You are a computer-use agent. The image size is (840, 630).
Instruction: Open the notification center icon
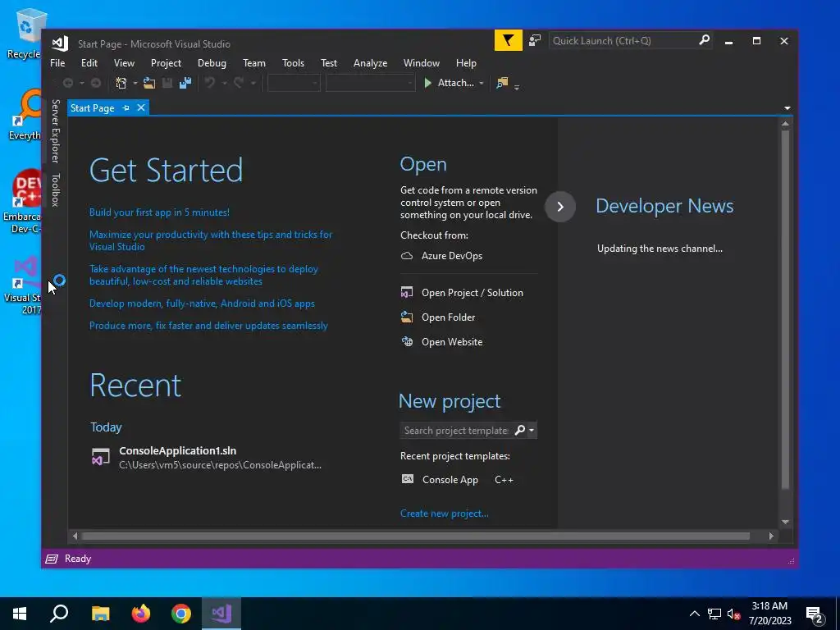(x=815, y=614)
